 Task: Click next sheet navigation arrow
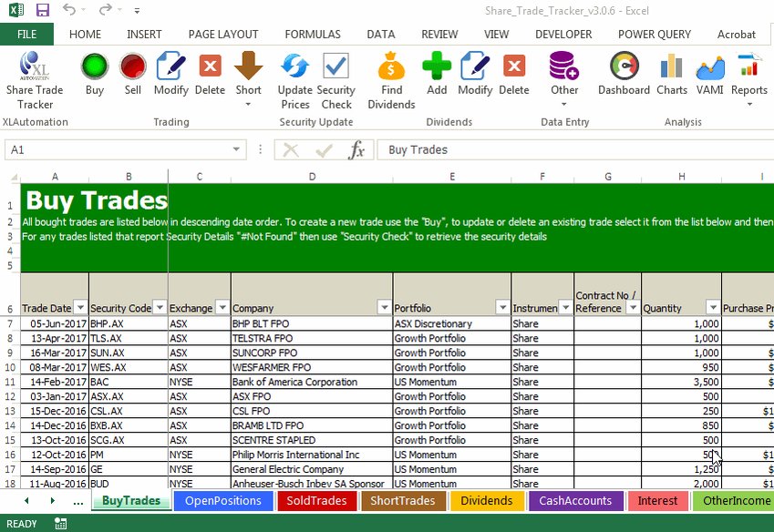tap(52, 500)
